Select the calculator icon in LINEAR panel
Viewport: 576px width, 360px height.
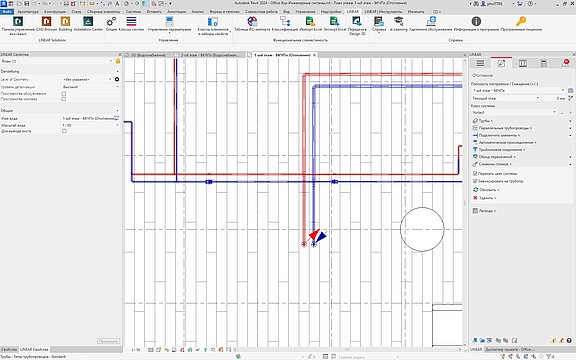point(544,63)
